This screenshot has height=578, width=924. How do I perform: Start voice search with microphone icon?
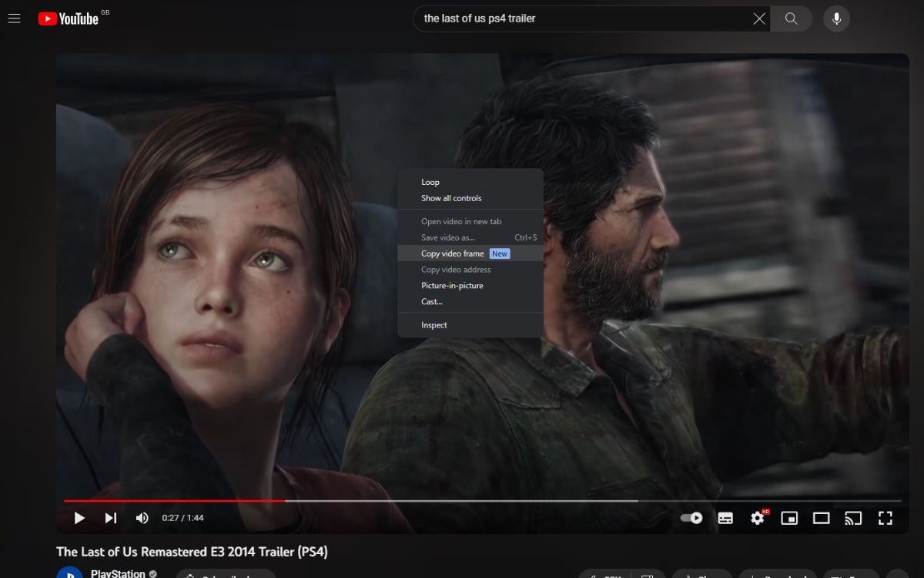[x=836, y=18]
